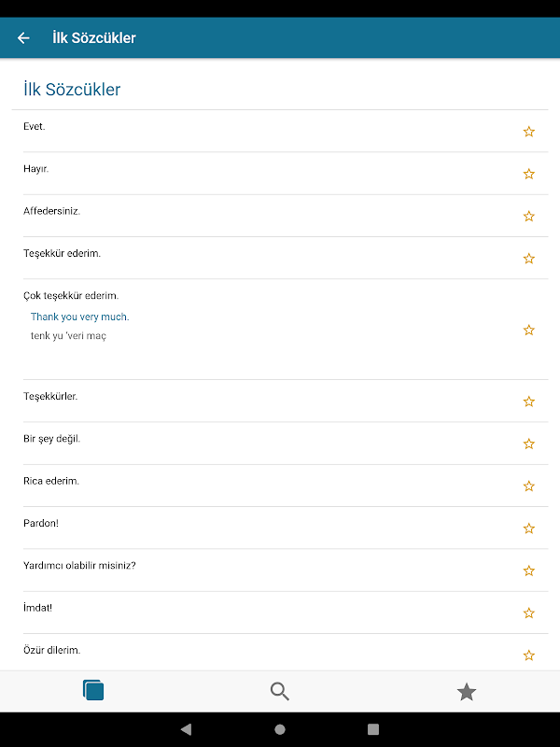560x747 pixels.
Task: Tap the translation "Thank you very much."
Action: (80, 317)
